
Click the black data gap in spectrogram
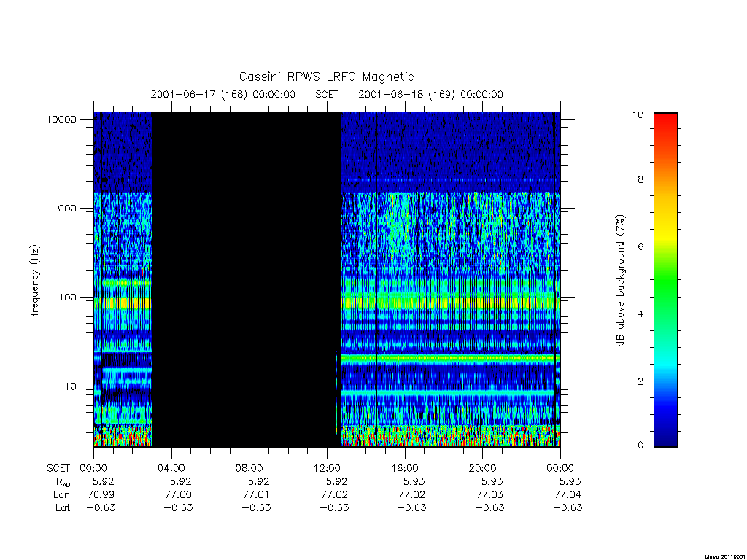tap(247, 279)
